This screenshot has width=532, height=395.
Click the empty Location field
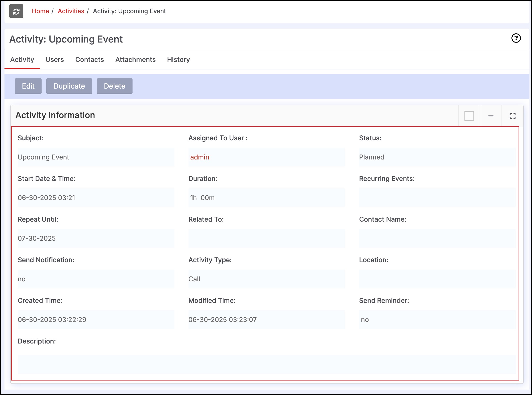click(437, 279)
